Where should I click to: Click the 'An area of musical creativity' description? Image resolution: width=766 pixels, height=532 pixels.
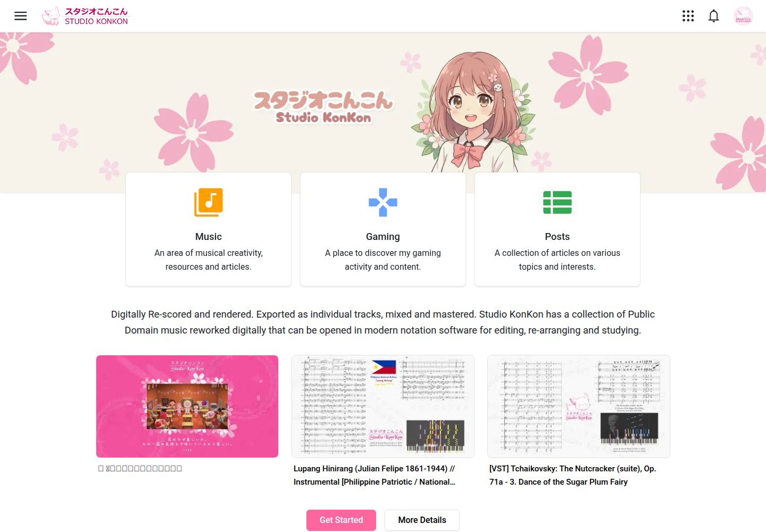(x=209, y=260)
